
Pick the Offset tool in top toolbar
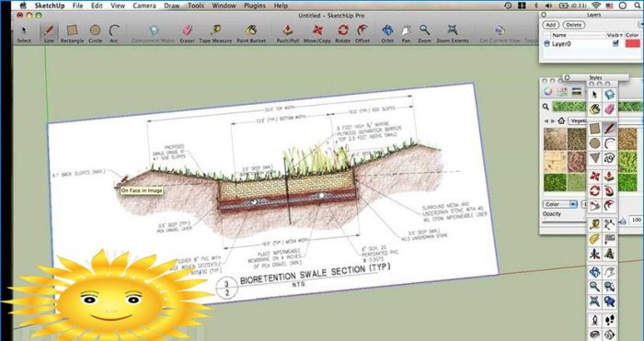click(x=362, y=33)
